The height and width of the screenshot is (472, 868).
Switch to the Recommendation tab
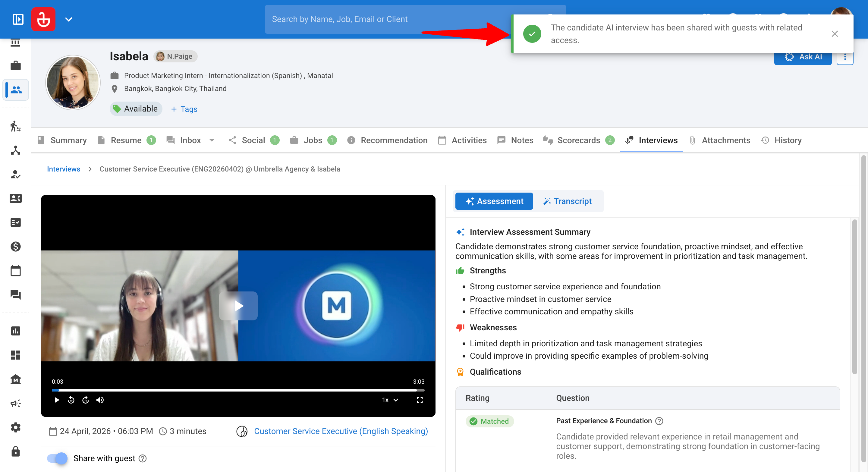387,140
